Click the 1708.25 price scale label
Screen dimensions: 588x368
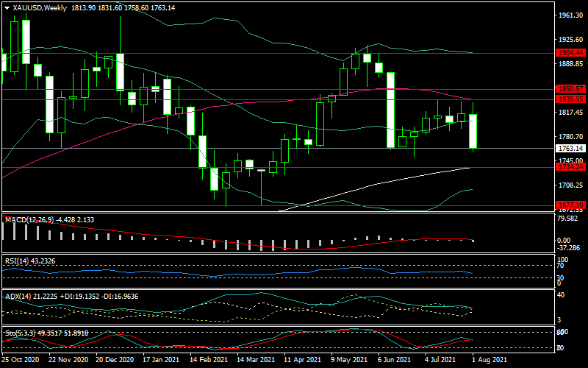pos(571,185)
